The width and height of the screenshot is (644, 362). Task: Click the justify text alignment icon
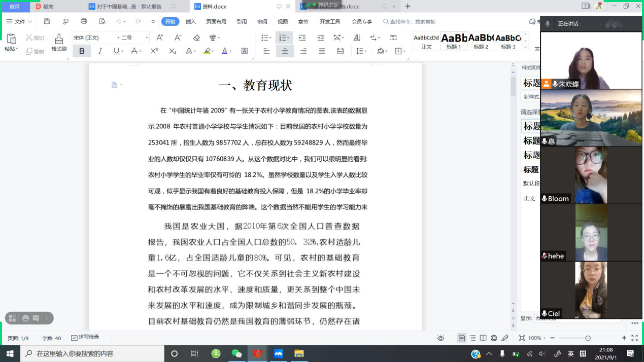pos(322,51)
